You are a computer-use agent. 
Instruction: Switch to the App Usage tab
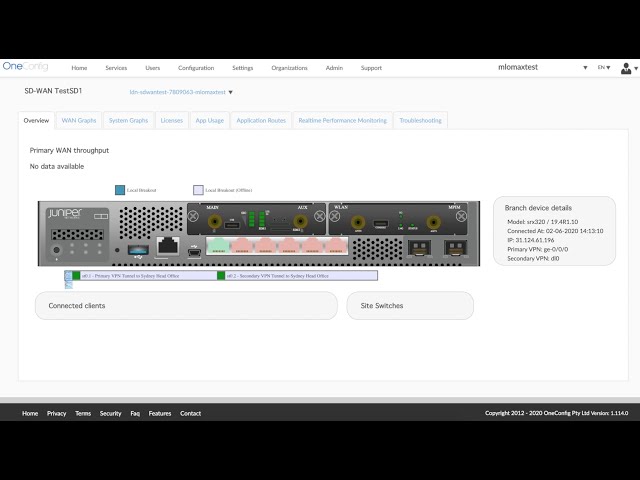coord(209,120)
